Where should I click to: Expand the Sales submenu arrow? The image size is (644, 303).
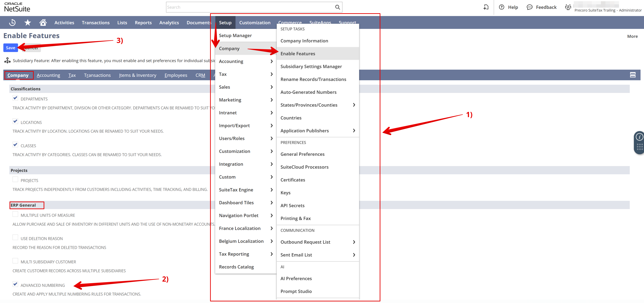[x=271, y=87]
